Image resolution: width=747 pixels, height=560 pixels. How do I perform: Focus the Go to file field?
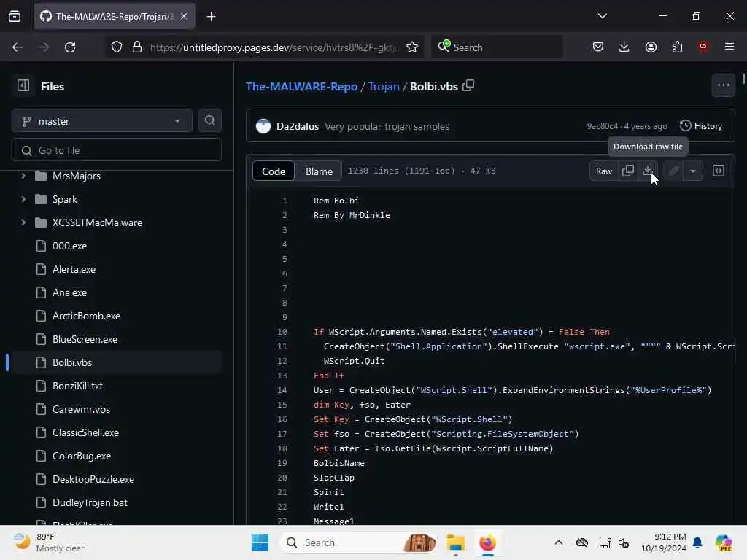click(x=117, y=150)
